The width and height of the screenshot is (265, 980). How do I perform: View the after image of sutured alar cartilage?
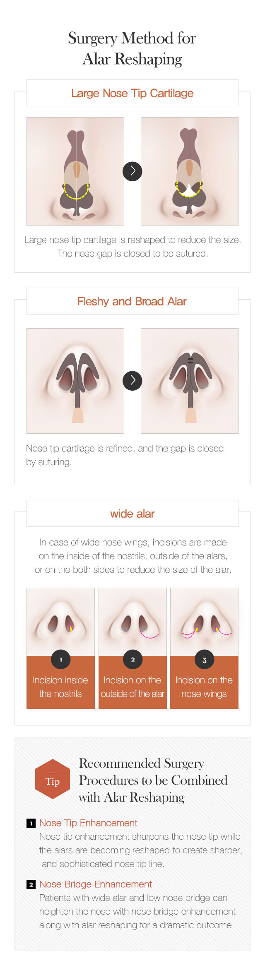pos(190,381)
